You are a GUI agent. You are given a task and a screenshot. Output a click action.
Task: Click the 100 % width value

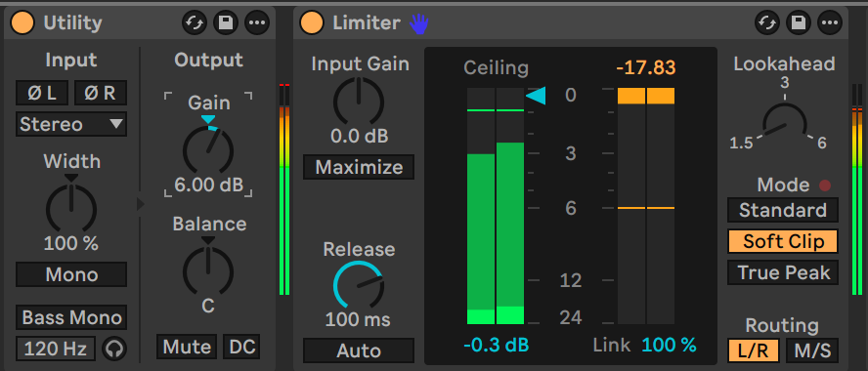pos(70,243)
